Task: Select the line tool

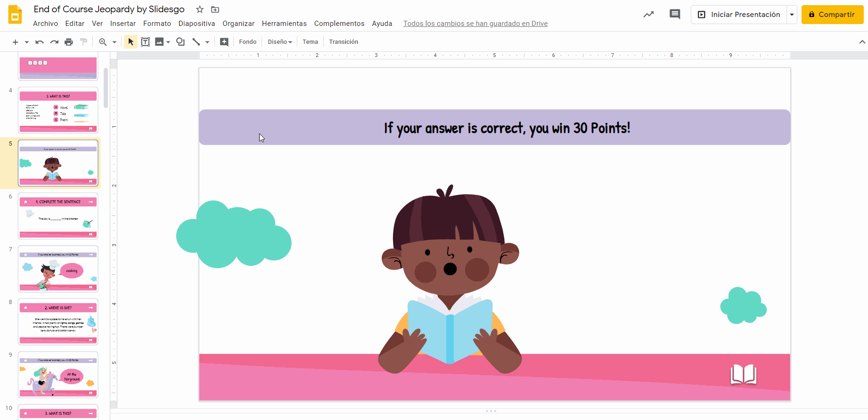Action: click(x=197, y=42)
